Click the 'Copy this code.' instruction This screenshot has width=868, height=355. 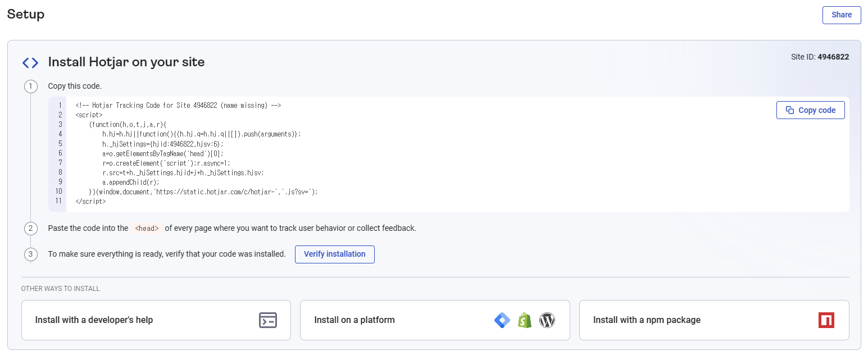click(x=75, y=87)
